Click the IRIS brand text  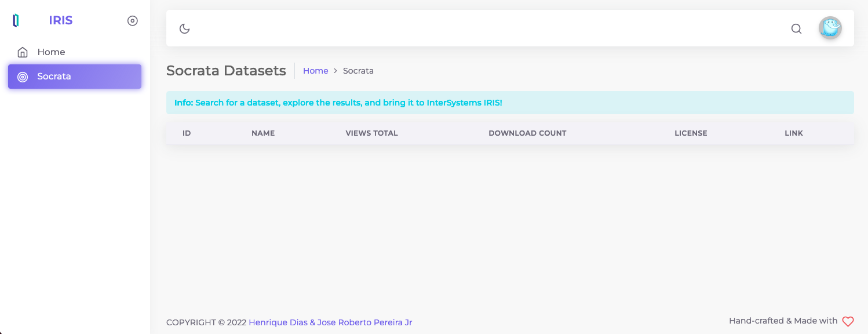(x=61, y=20)
